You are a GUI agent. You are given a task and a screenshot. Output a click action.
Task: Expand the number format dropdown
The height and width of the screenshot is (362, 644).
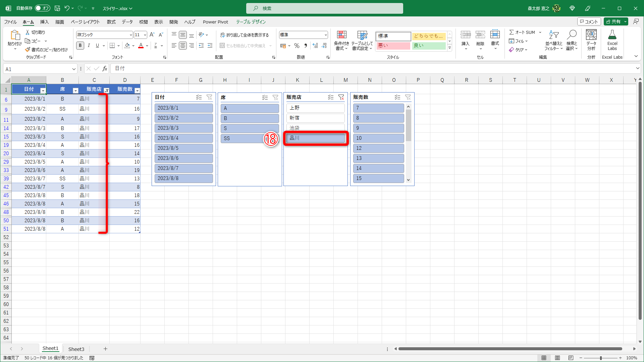point(325,35)
